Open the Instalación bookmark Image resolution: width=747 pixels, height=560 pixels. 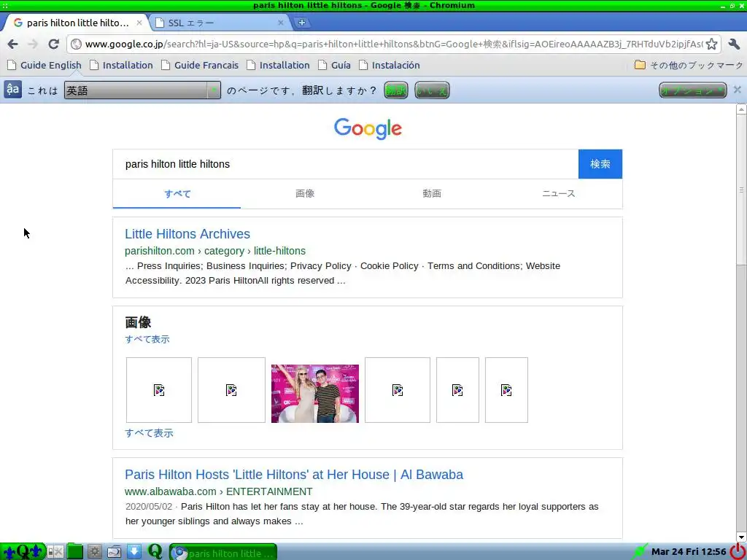pos(390,65)
